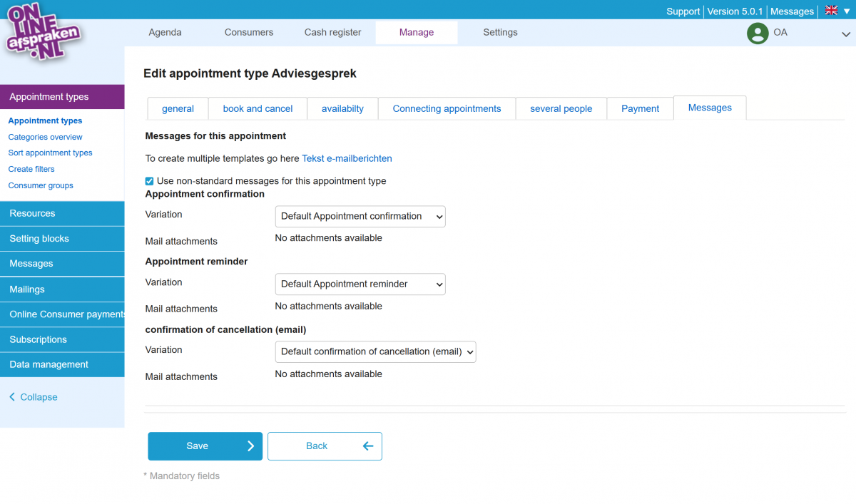
Task: Open the Connecting appointments tab
Action: tap(447, 108)
